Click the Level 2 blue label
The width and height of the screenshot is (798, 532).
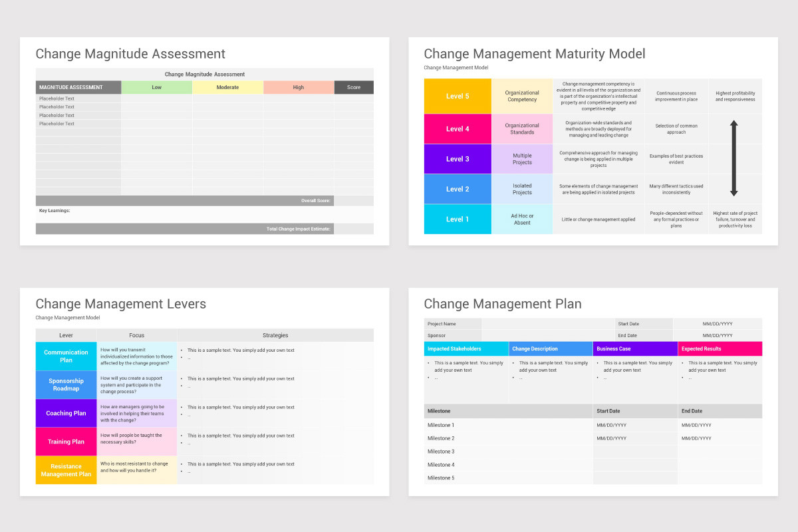click(458, 188)
